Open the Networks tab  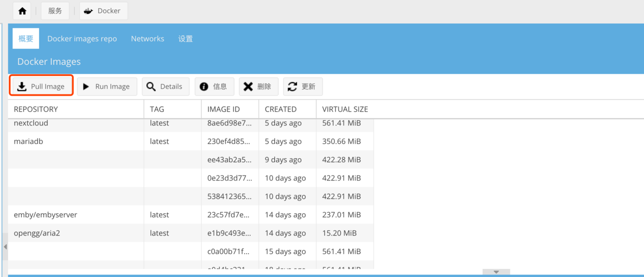point(147,39)
